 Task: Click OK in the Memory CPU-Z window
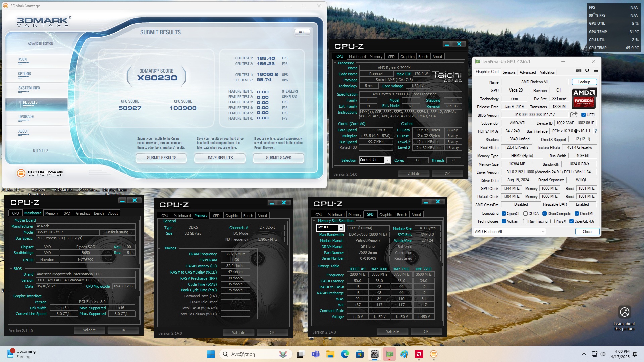point(272,333)
